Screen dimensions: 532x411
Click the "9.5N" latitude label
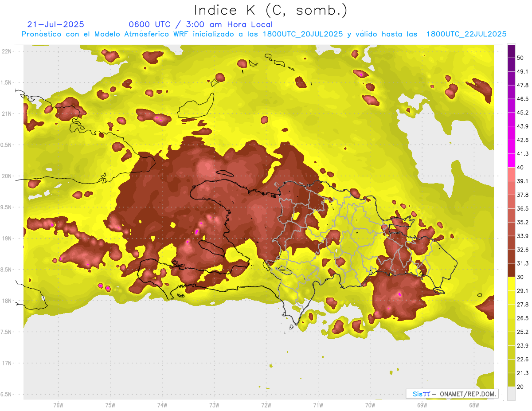click(7, 207)
